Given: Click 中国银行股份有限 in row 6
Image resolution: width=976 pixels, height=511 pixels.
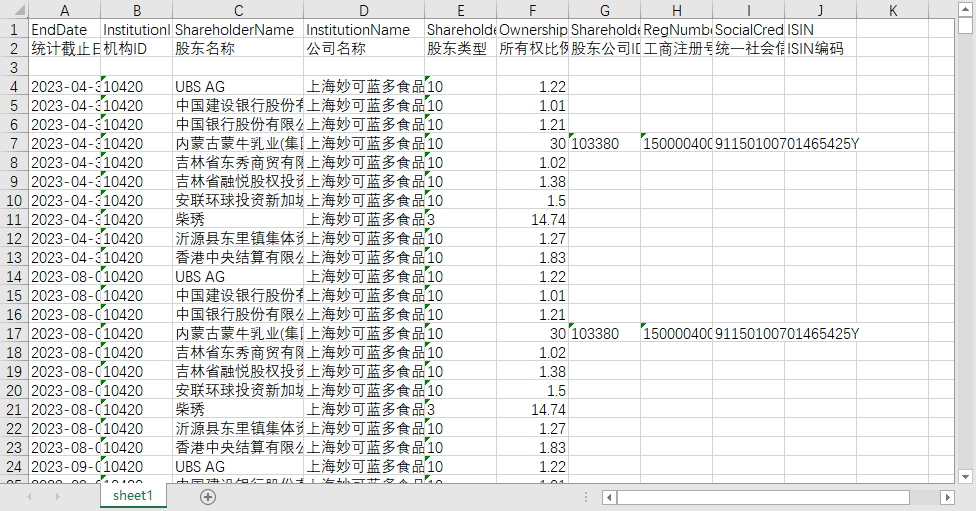Looking at the screenshot, I should 238,124.
